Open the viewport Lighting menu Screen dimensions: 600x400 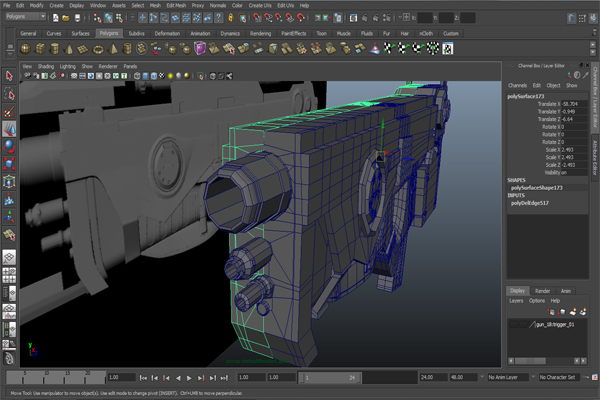(67, 66)
